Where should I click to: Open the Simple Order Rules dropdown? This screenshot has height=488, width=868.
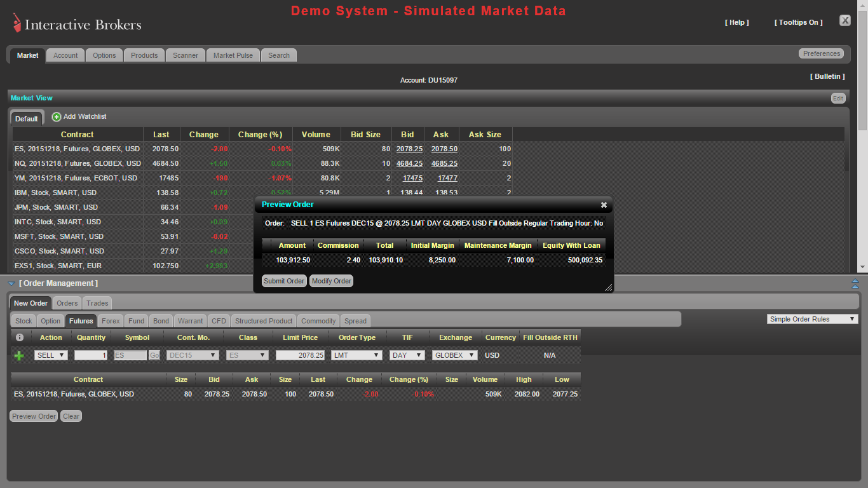point(813,319)
